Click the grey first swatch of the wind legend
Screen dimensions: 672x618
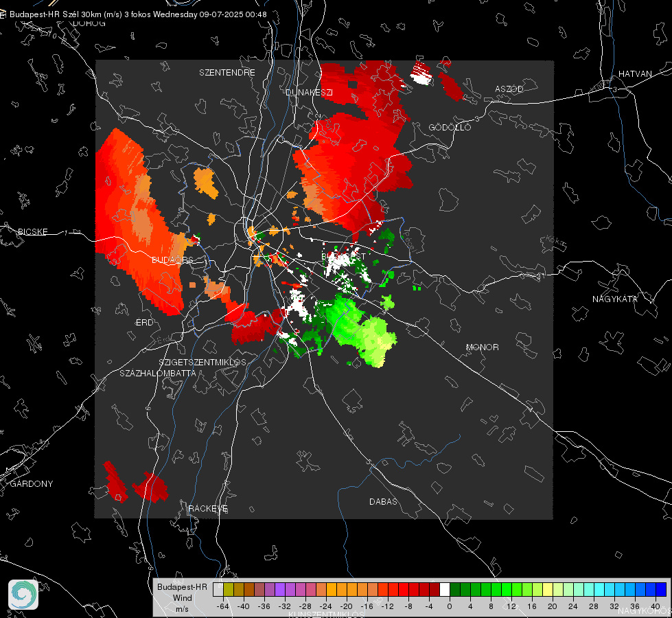click(218, 590)
